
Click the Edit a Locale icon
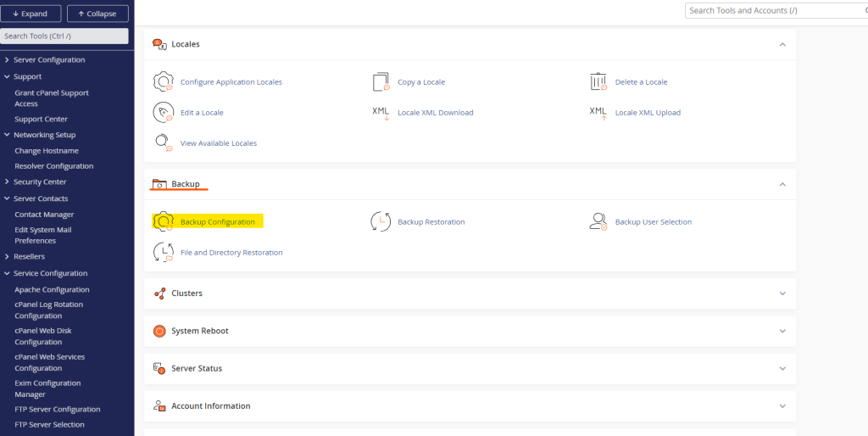coord(163,113)
